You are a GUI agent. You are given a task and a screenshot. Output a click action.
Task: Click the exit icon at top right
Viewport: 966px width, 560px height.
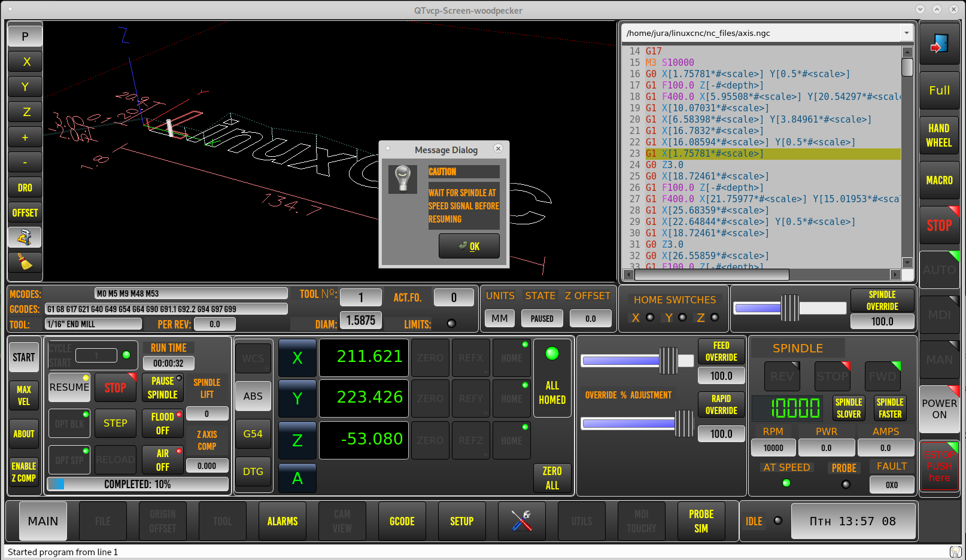[939, 44]
